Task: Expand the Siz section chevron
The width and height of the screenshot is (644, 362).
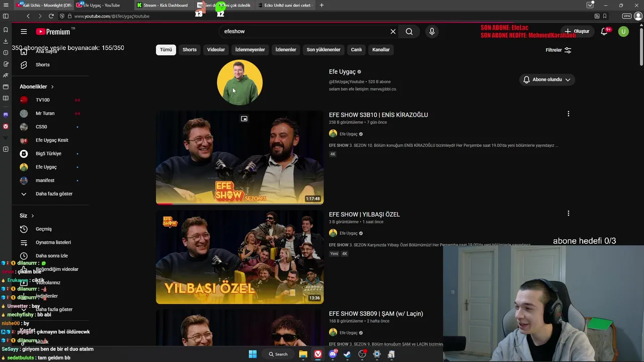Action: pyautogui.click(x=33, y=216)
